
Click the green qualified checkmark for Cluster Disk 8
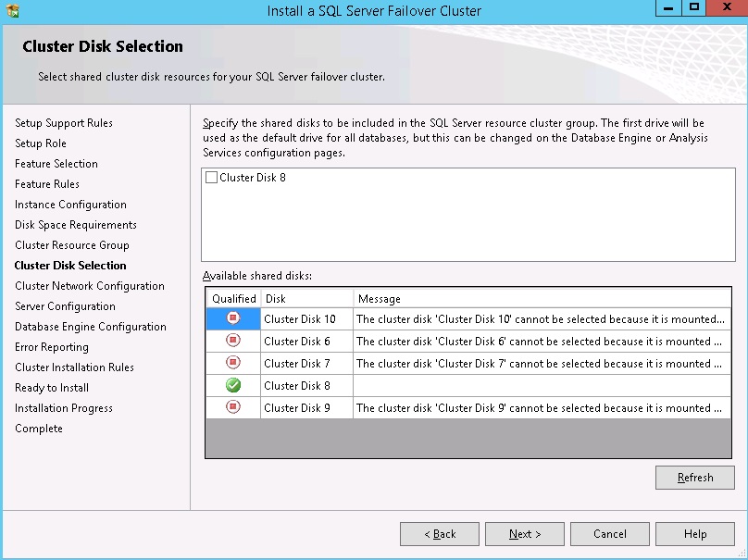(233, 385)
